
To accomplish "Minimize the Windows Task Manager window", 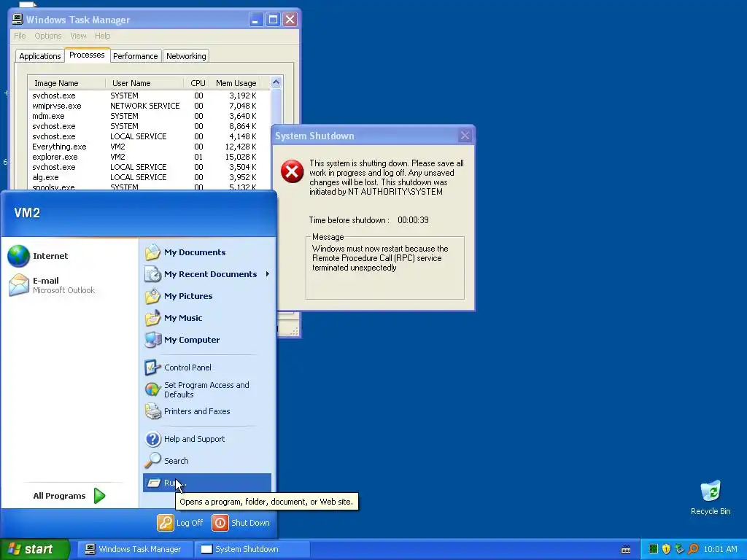I will coord(256,20).
